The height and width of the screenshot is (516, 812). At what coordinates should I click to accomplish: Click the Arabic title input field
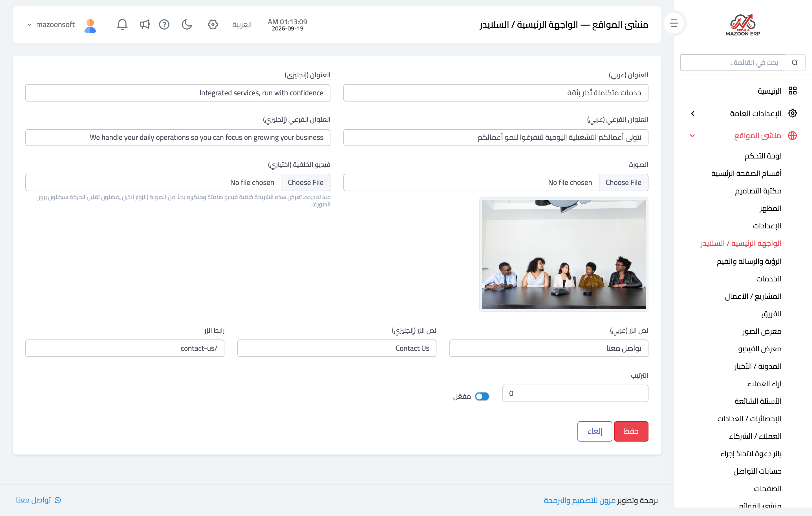tap(496, 93)
